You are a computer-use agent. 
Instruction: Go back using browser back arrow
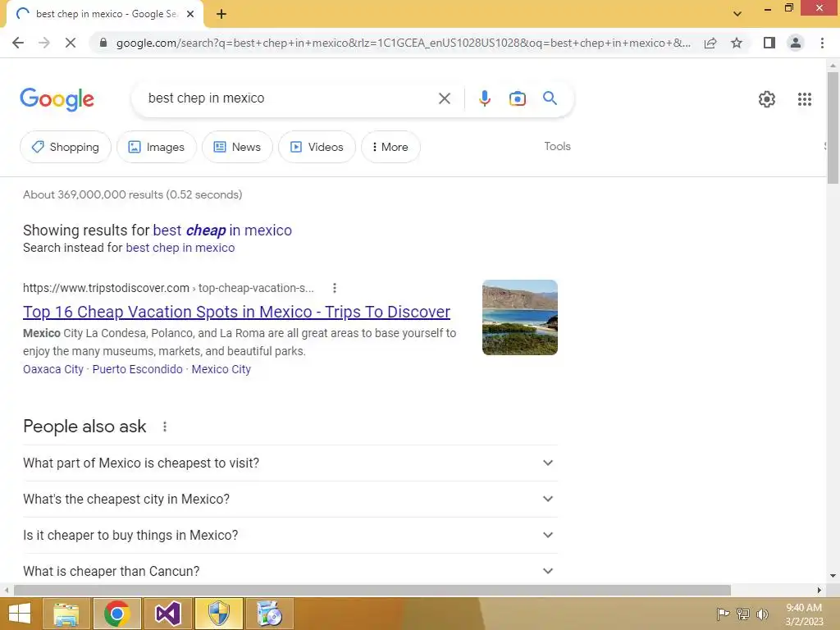point(18,43)
